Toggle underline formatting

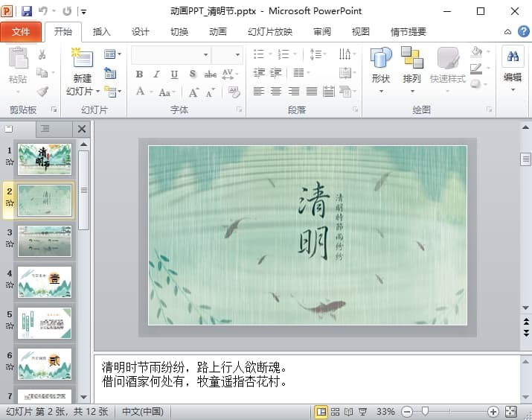coord(174,74)
